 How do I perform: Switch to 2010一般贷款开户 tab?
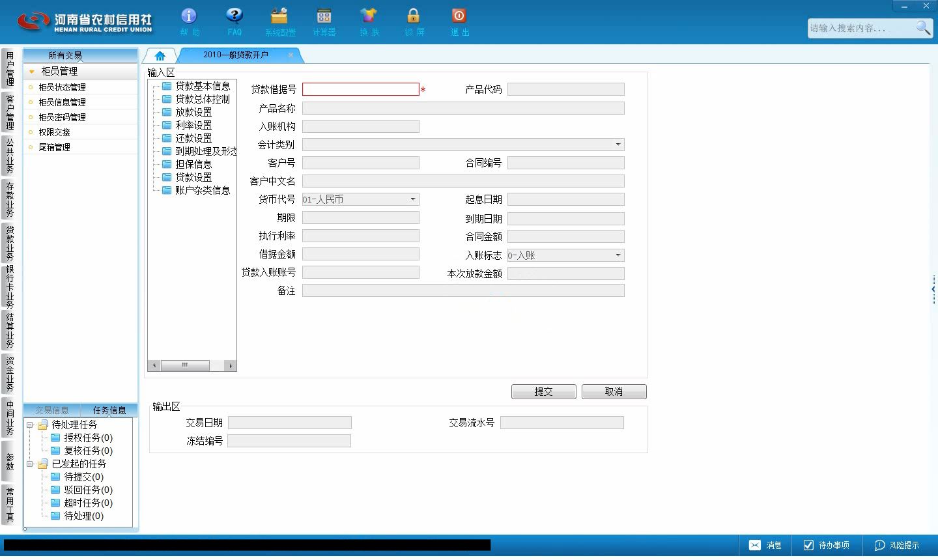pyautogui.click(x=236, y=55)
